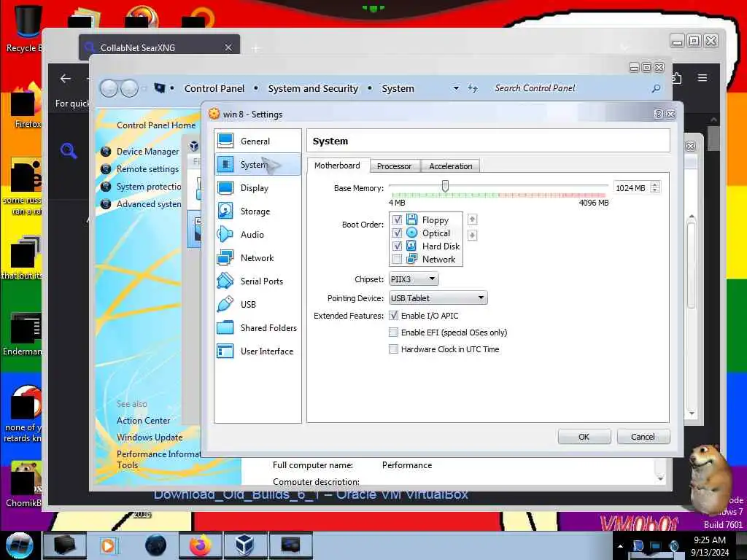This screenshot has width=747, height=560.
Task: Open VirtualBox from the taskbar
Action: [x=245, y=545]
